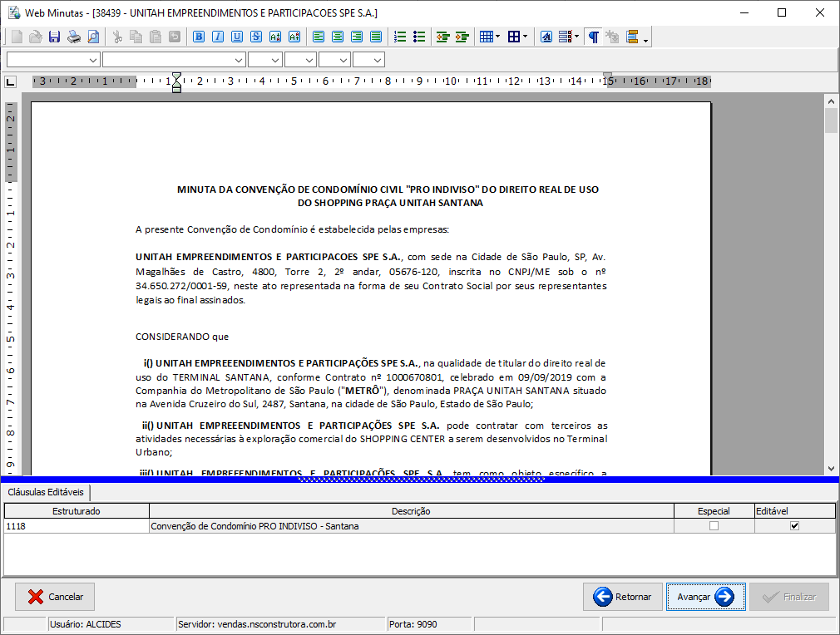Click the Especial column header
Viewport: 840px width, 635px height.
[714, 511]
